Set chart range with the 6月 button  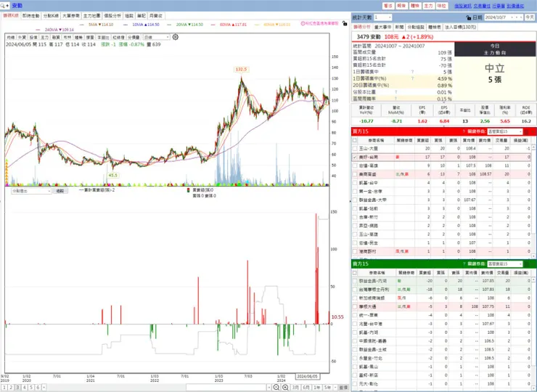[306, 387]
